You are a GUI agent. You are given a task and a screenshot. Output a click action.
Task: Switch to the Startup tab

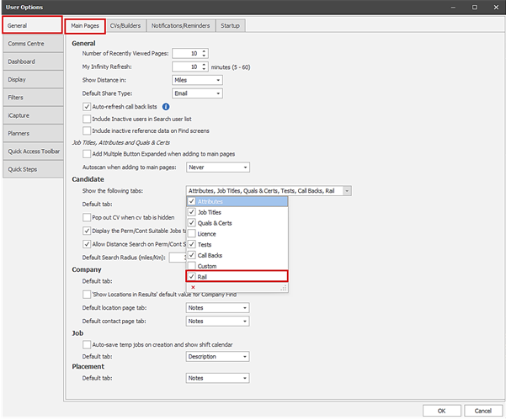pyautogui.click(x=230, y=26)
